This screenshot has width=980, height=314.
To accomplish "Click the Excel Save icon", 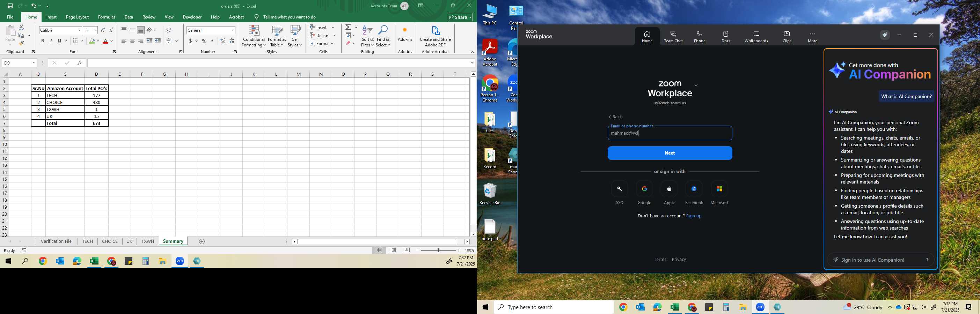I will click(10, 6).
